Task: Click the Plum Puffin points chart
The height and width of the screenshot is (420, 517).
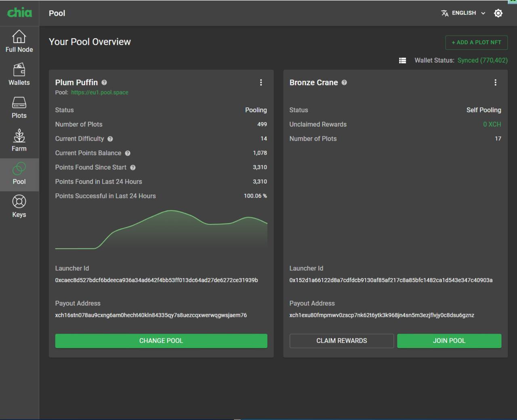Action: tap(161, 229)
